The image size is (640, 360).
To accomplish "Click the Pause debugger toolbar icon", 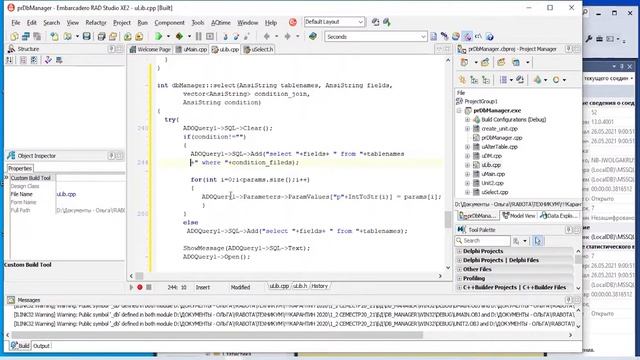I will coord(199,37).
